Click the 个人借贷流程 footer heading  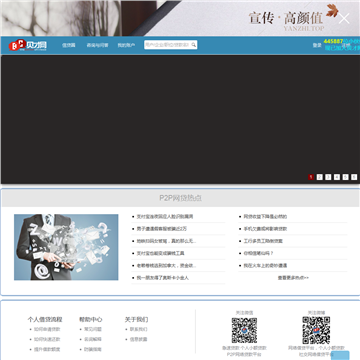click(45, 319)
